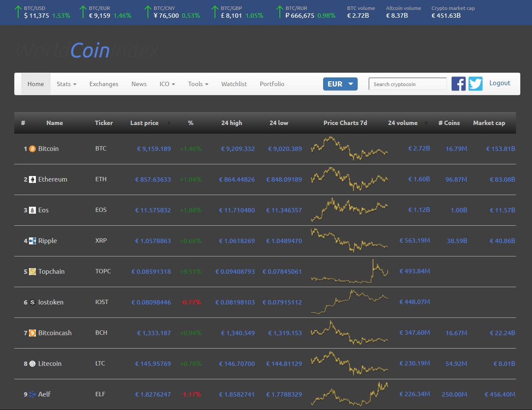
Task: Open the Litecoin 7d price chart
Action: point(349,363)
